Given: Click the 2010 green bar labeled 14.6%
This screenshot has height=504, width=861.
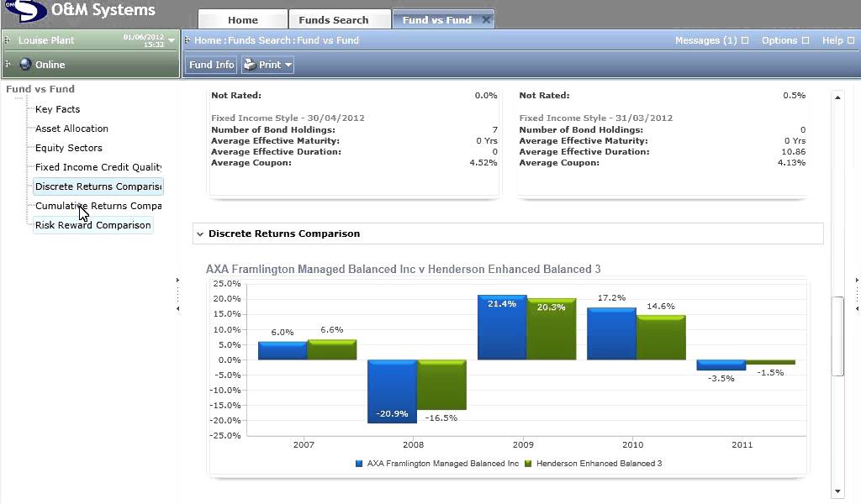Looking at the screenshot, I should point(661,338).
